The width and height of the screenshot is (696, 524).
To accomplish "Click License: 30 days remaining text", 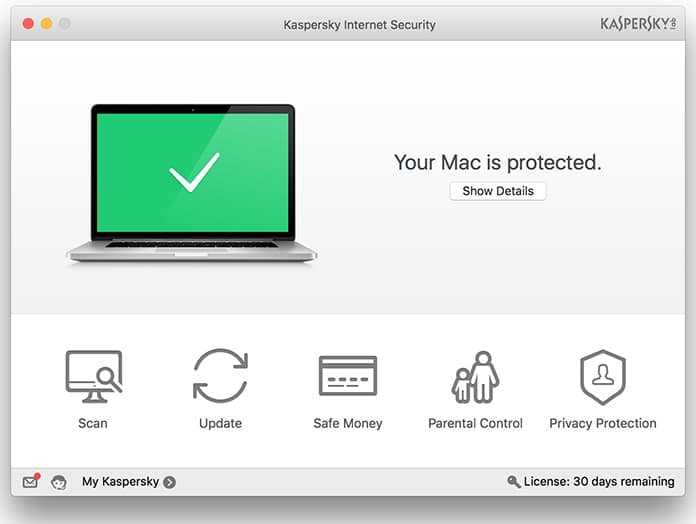I will 599,481.
